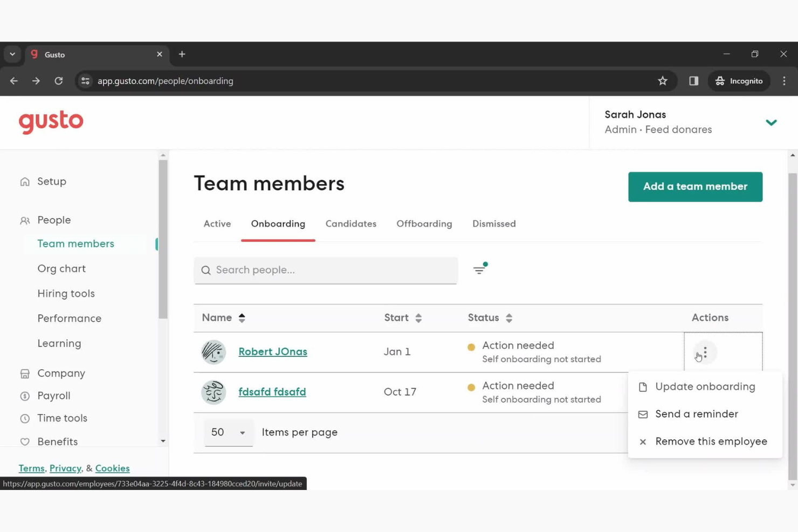Bookmark the page with the star icon

pos(663,81)
